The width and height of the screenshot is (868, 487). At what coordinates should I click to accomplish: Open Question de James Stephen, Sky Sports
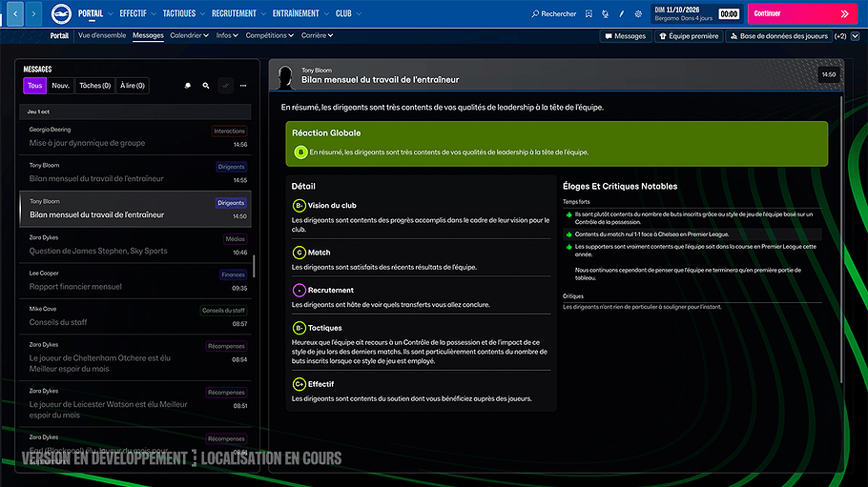coord(135,245)
